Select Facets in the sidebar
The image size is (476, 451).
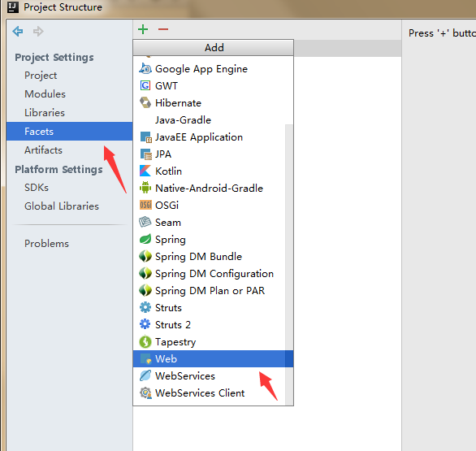[x=70, y=131]
